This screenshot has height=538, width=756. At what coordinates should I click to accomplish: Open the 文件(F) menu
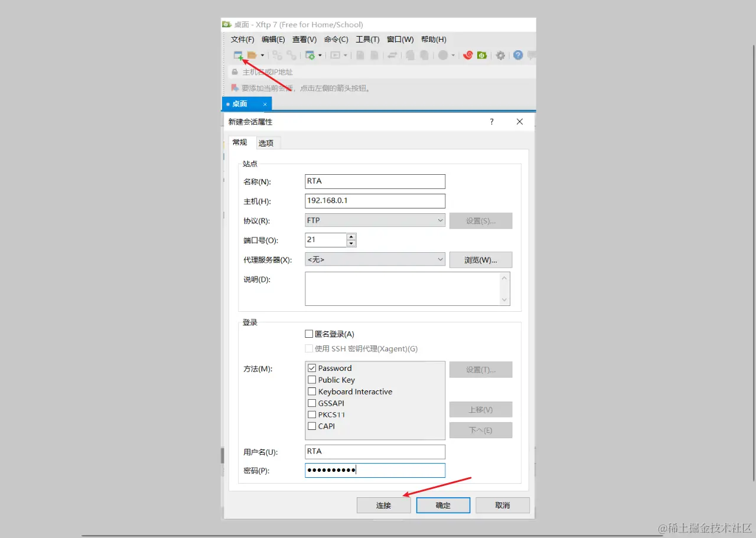coord(242,40)
